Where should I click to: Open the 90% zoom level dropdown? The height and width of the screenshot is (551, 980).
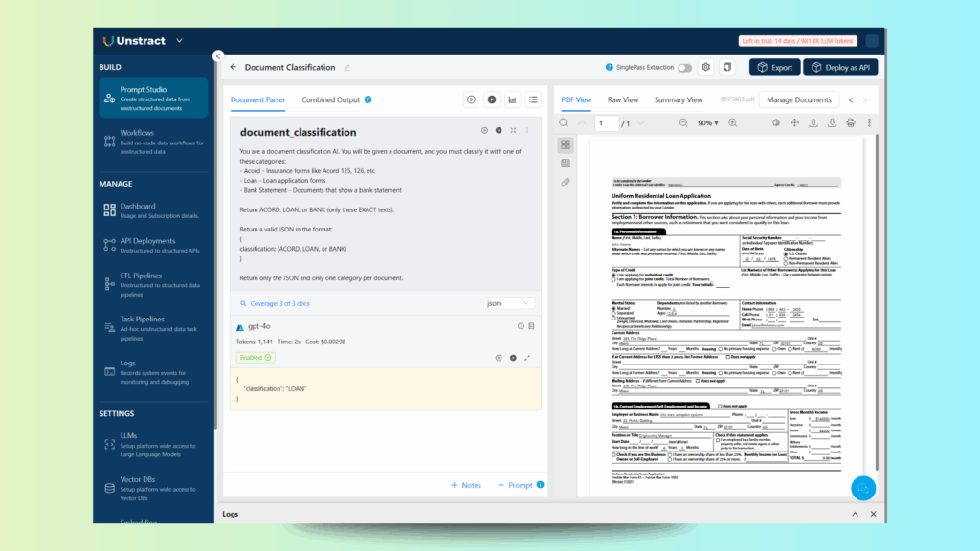pos(705,122)
